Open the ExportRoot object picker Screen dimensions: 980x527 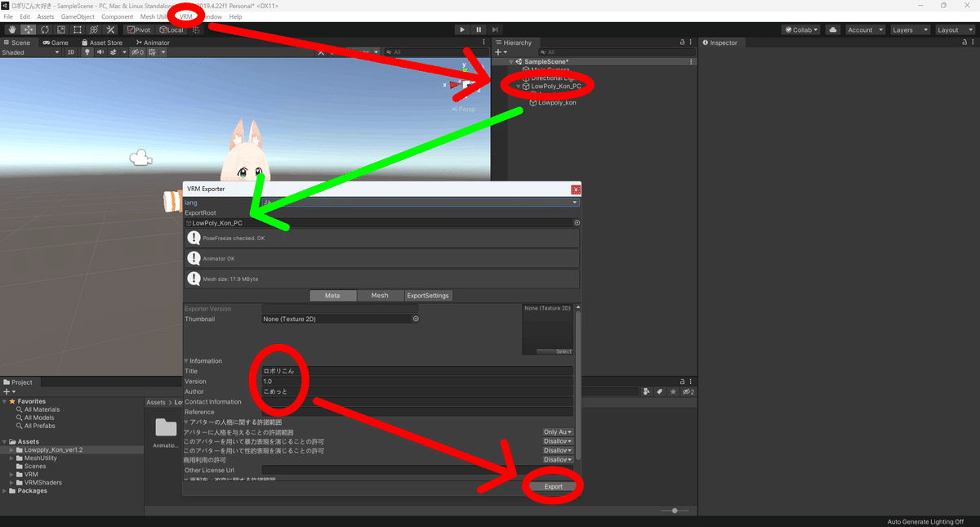tap(577, 222)
